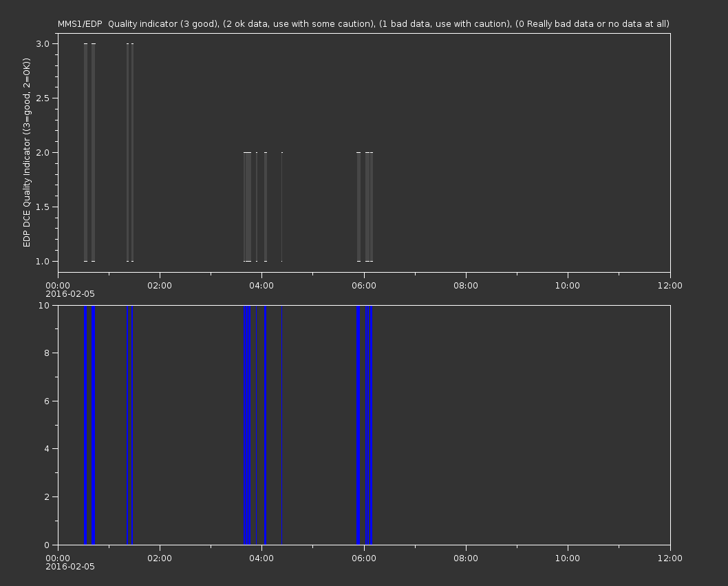Click the 00:00 time label under upper plot
Image resolution: width=728 pixels, height=586 pixels.
[x=58, y=285]
